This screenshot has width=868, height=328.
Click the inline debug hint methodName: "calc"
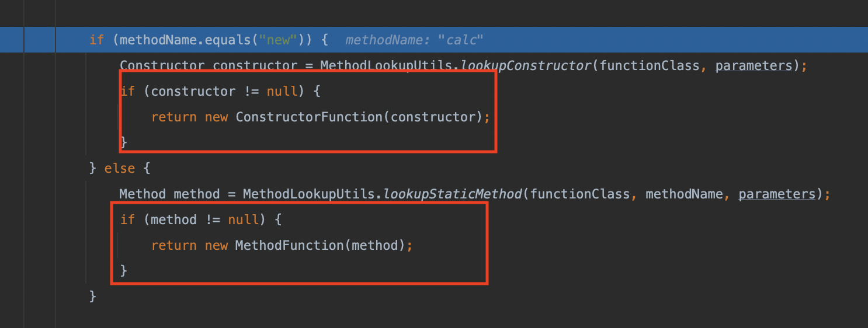tap(415, 40)
